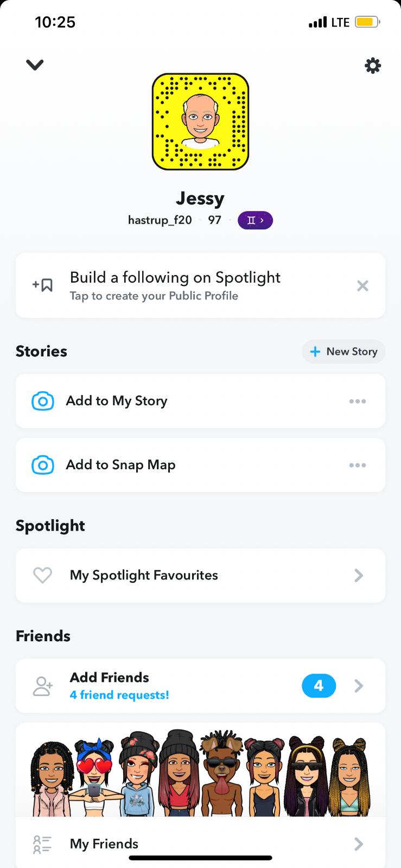Collapse profile with the down chevron
This screenshot has width=401, height=868.
(x=35, y=65)
